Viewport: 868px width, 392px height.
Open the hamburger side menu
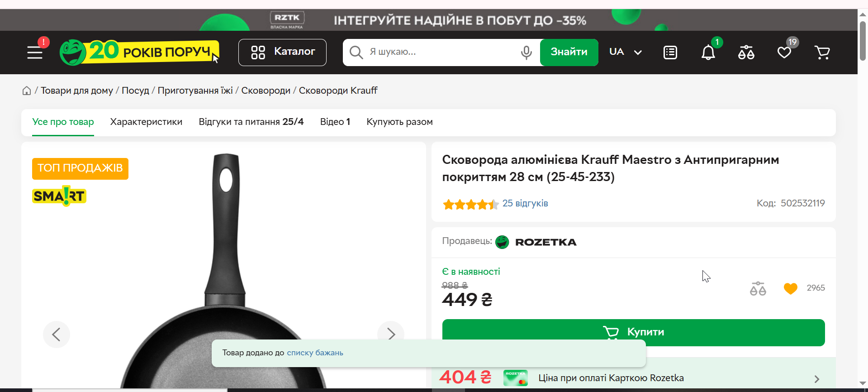pyautogui.click(x=35, y=53)
